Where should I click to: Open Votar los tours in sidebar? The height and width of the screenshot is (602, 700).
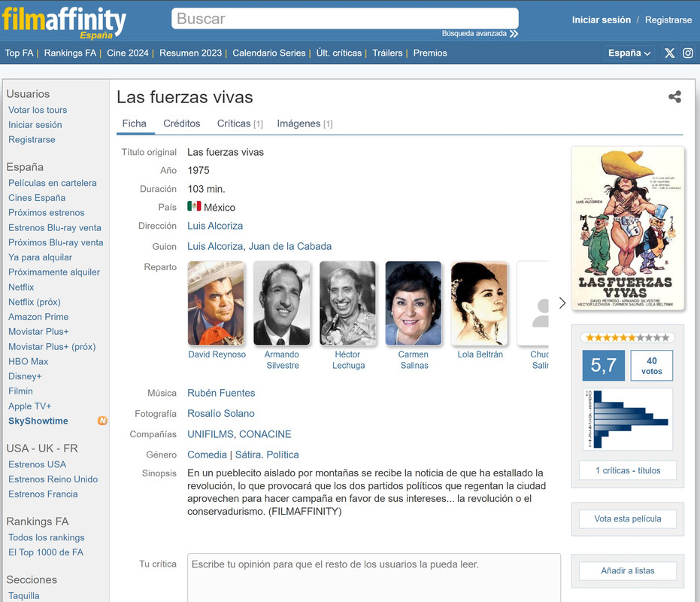tap(38, 110)
